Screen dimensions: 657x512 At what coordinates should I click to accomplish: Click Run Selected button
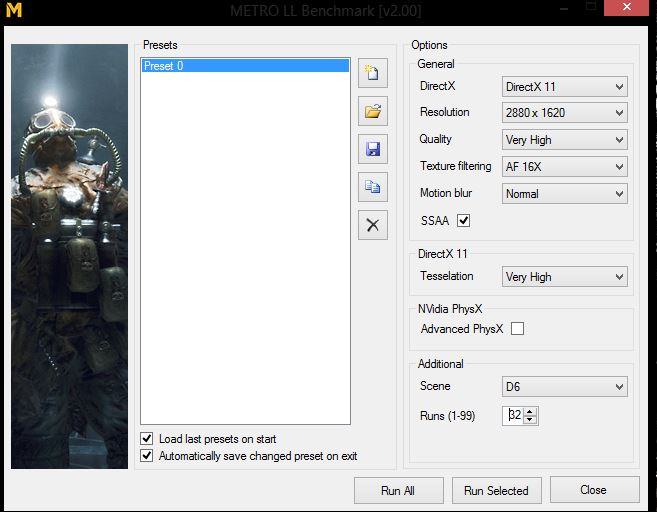click(497, 490)
